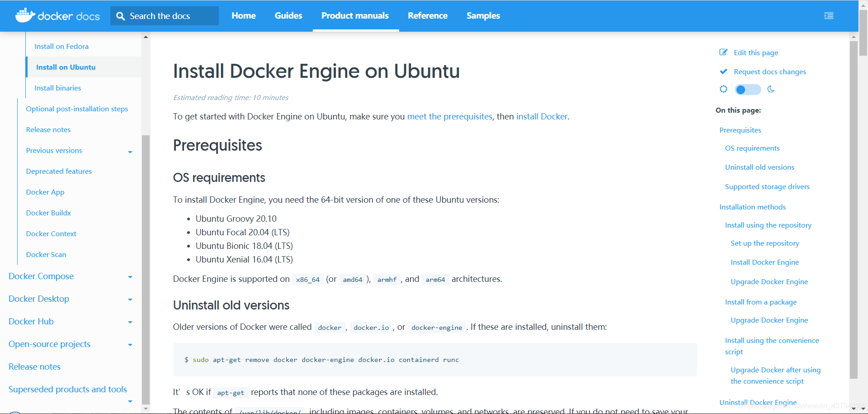Viewport: 868px width, 414px height.
Task: Click the Request docs changes checkmark icon
Action: tap(723, 71)
